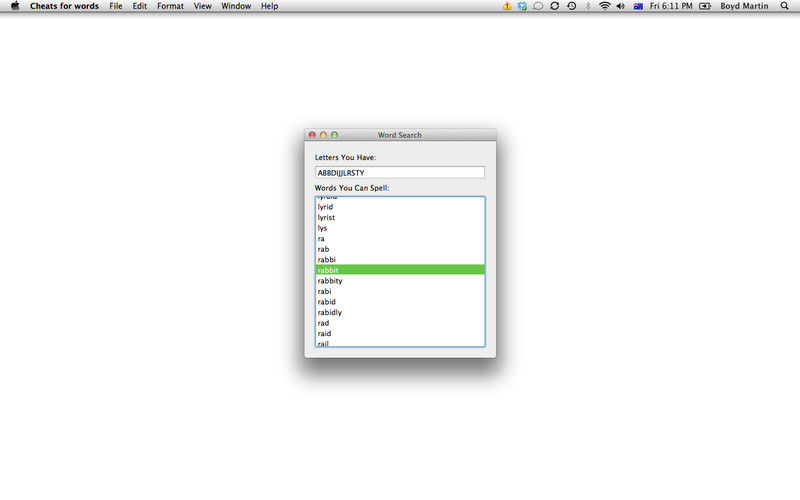
Task: Click the sync circular arrows icon
Action: pos(555,6)
